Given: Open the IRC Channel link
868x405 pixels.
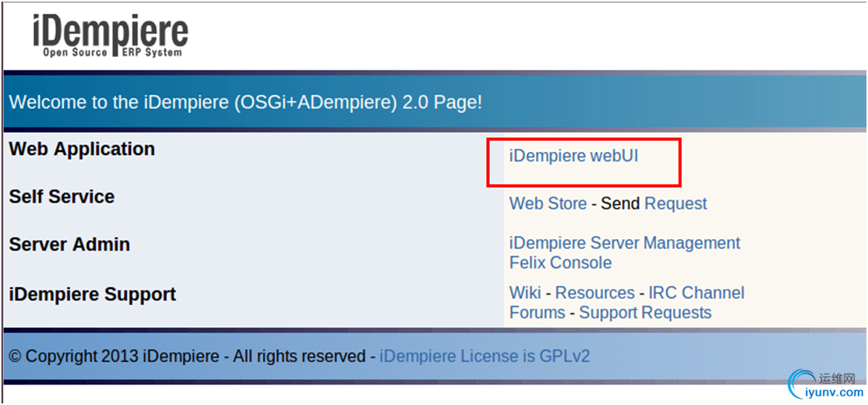Looking at the screenshot, I should tap(697, 292).
